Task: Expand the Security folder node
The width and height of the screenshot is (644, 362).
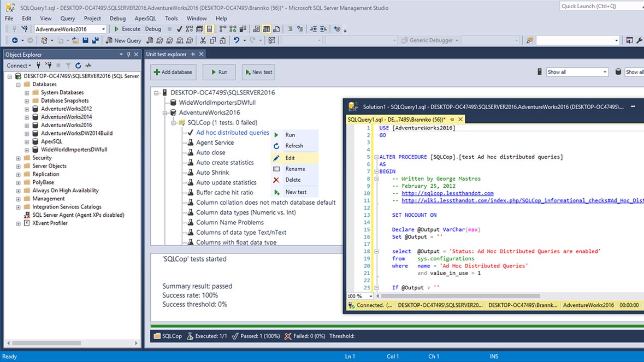Action: 18,158
